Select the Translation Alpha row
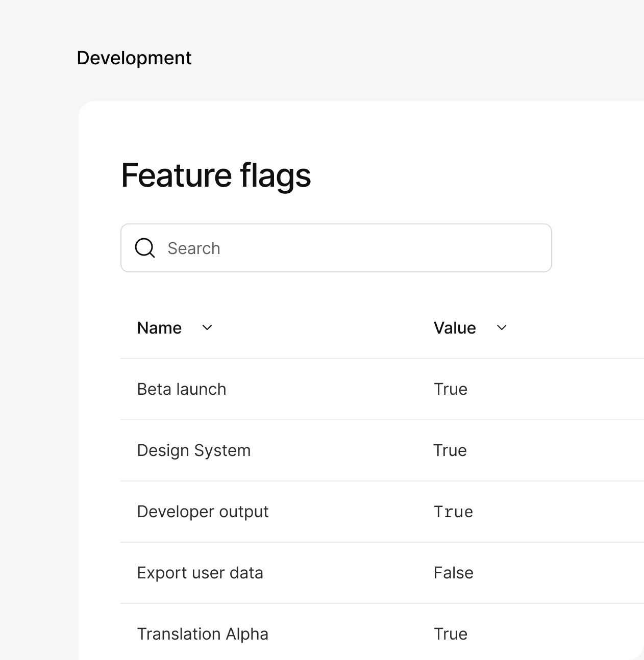 [203, 634]
